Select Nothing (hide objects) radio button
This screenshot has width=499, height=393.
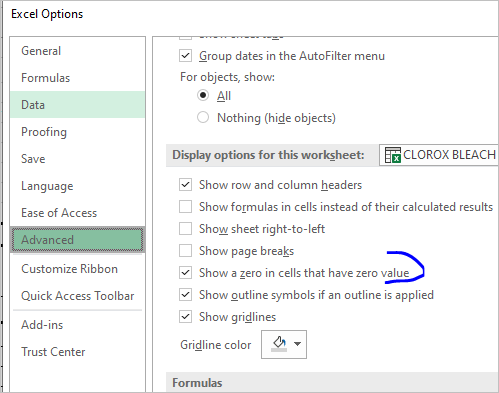[x=203, y=117]
